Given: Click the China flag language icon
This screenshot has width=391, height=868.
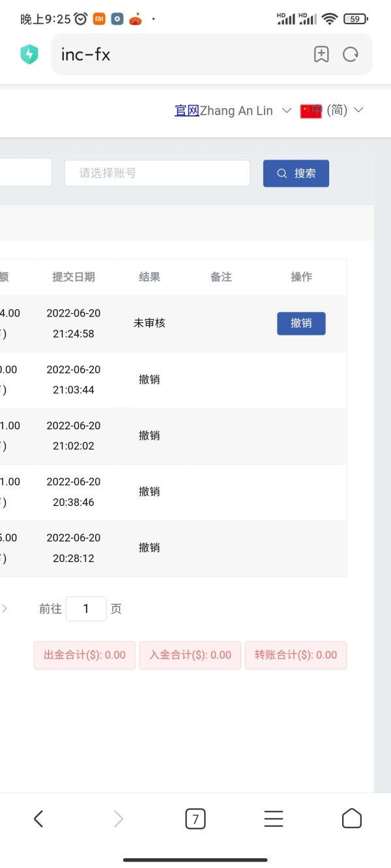Looking at the screenshot, I should click(x=311, y=111).
